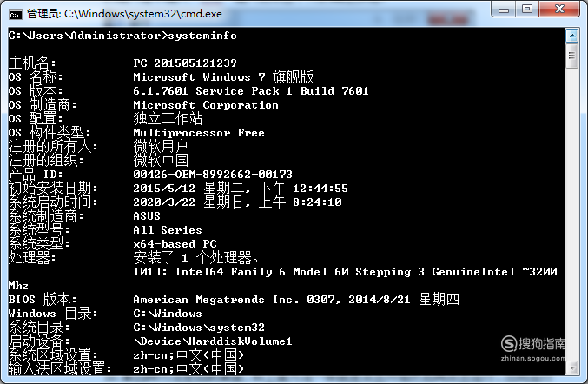This screenshot has width=588, height=384.
Task: Click the 初始安装日期 label
Action: coord(53,189)
